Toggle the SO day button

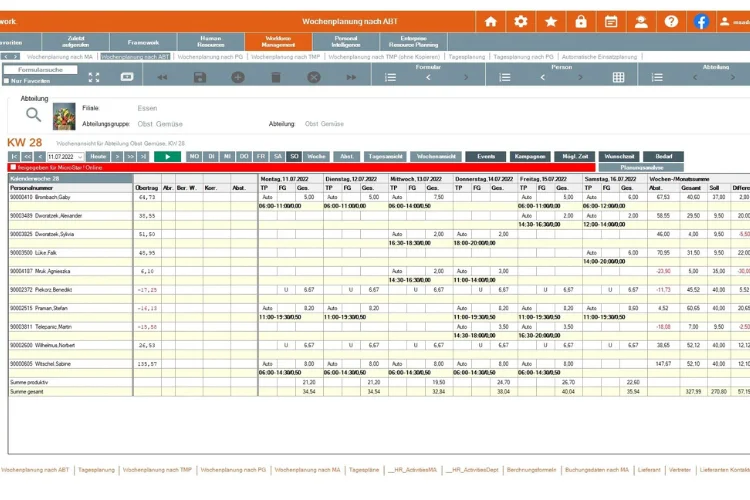[x=294, y=156]
